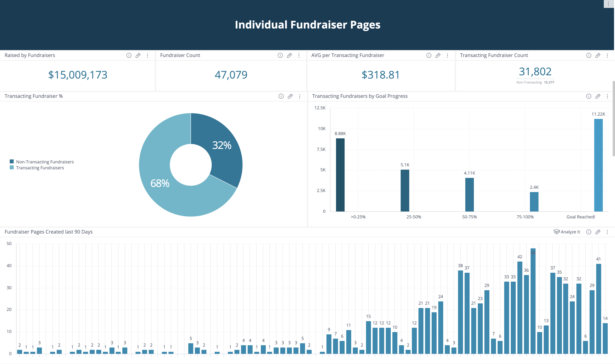The image size is (615, 364).
Task: Edit the AVG per Transacting Fundraiser widget
Action: click(x=438, y=56)
